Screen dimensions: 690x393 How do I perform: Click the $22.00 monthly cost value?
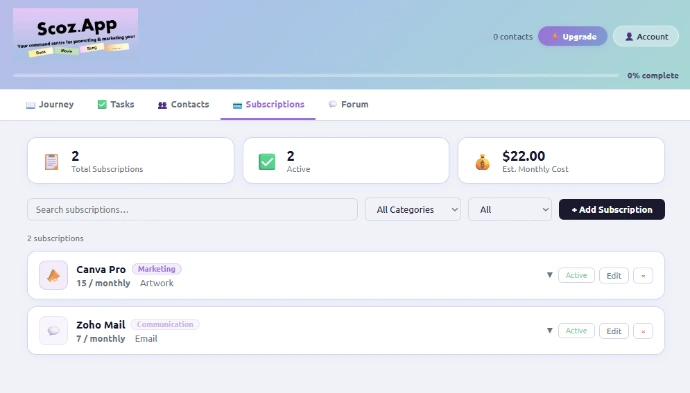(523, 156)
